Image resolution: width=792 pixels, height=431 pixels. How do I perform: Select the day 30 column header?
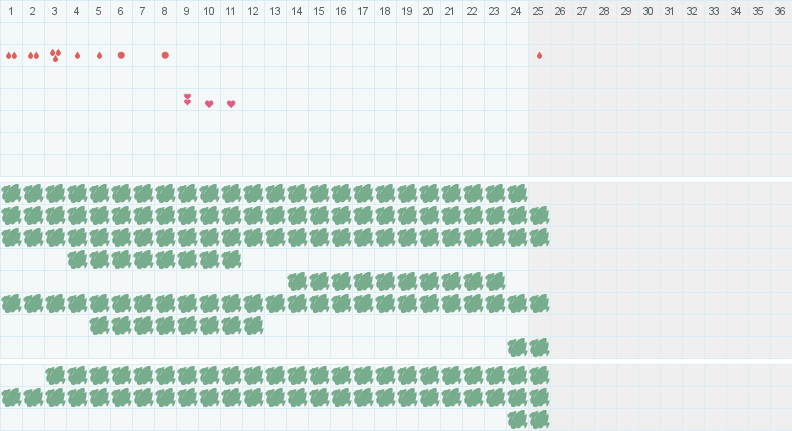[x=648, y=11]
